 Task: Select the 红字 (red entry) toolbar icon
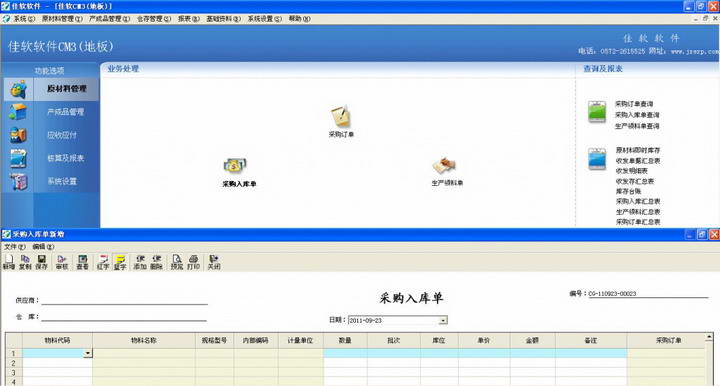pos(103,262)
